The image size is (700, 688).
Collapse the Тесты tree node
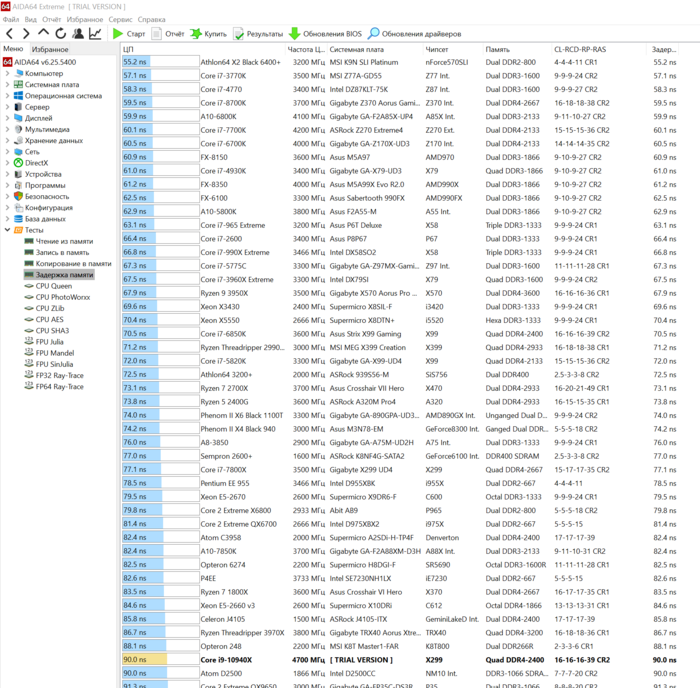pos(7,230)
